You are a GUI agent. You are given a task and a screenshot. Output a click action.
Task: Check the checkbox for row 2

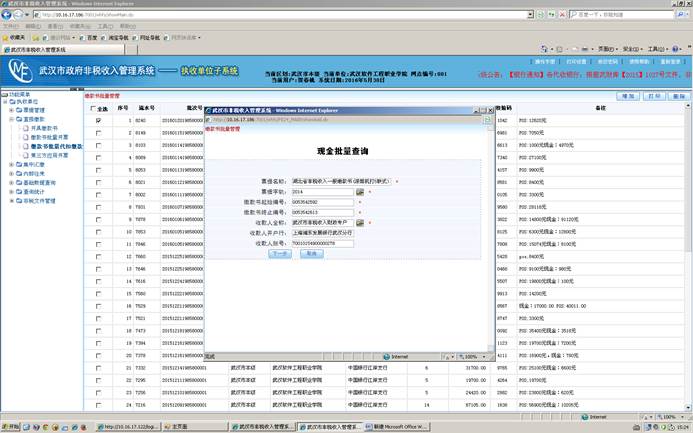tap(98, 133)
